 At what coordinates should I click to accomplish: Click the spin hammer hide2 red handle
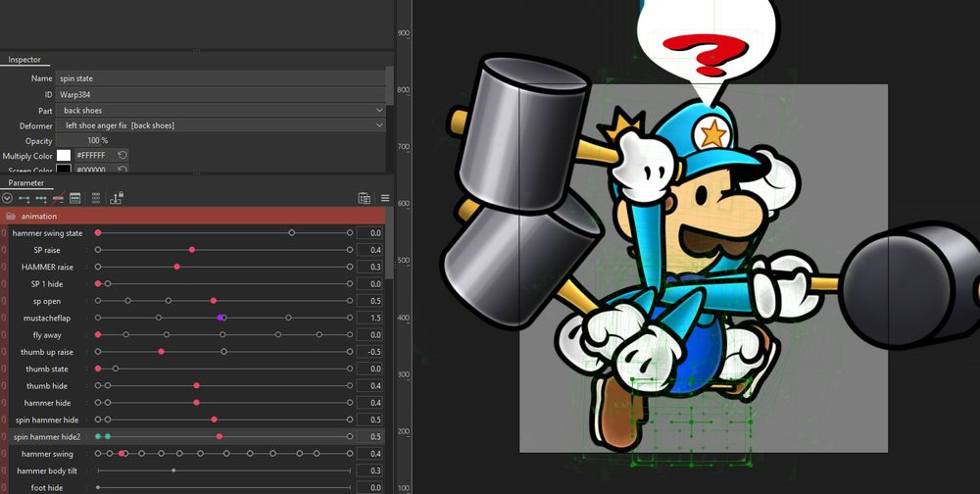point(219,436)
